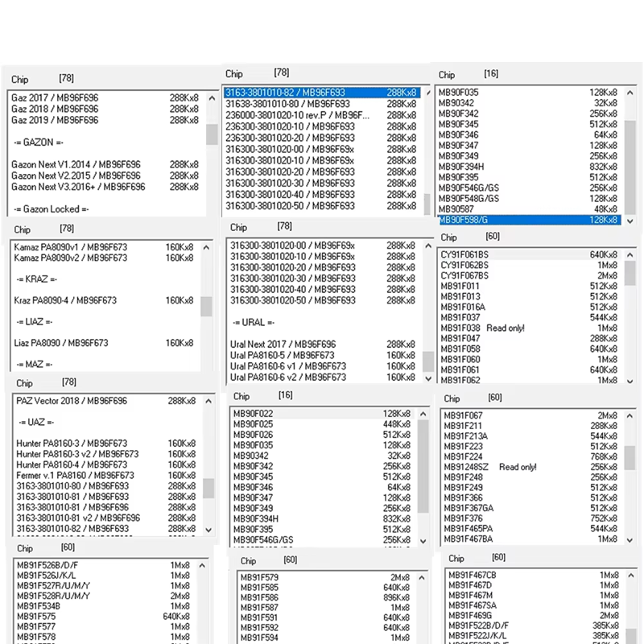The image size is (644, 644).
Task: Click up arrow of MB91F579 list scrollbar
Action: [422, 578]
